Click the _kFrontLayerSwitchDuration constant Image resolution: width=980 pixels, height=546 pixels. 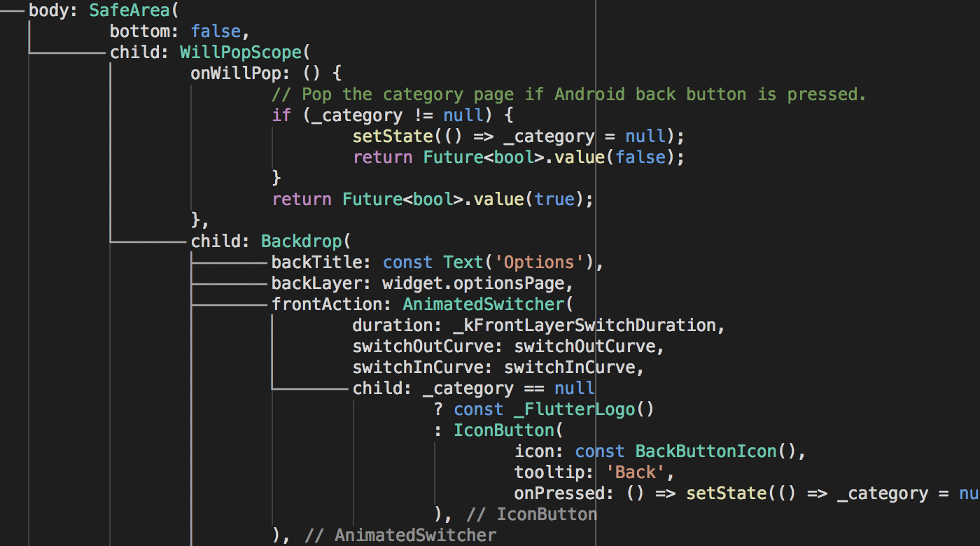coord(584,325)
